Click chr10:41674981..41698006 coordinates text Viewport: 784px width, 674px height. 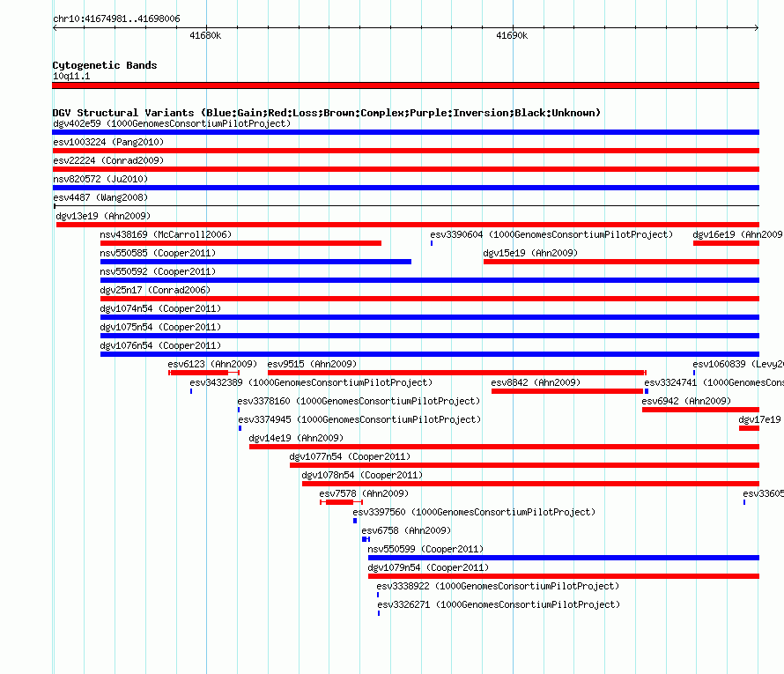(116, 19)
